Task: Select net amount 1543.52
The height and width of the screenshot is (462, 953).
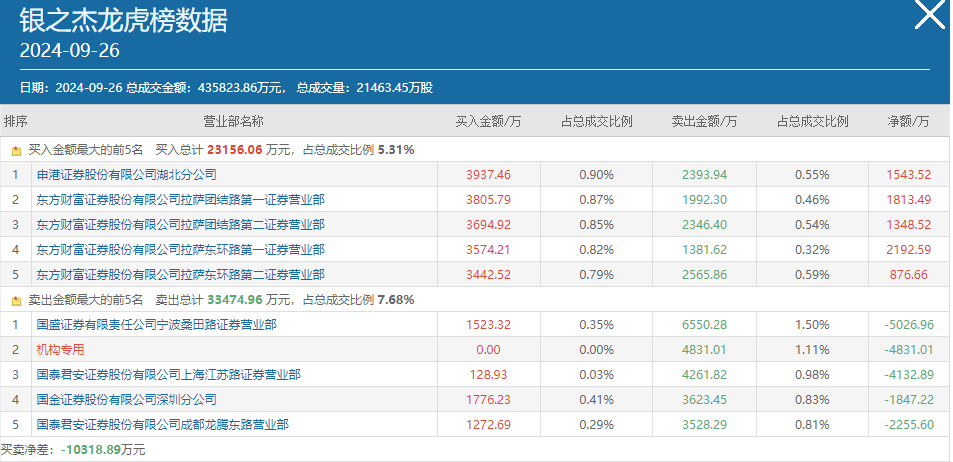Action: pyautogui.click(x=908, y=175)
